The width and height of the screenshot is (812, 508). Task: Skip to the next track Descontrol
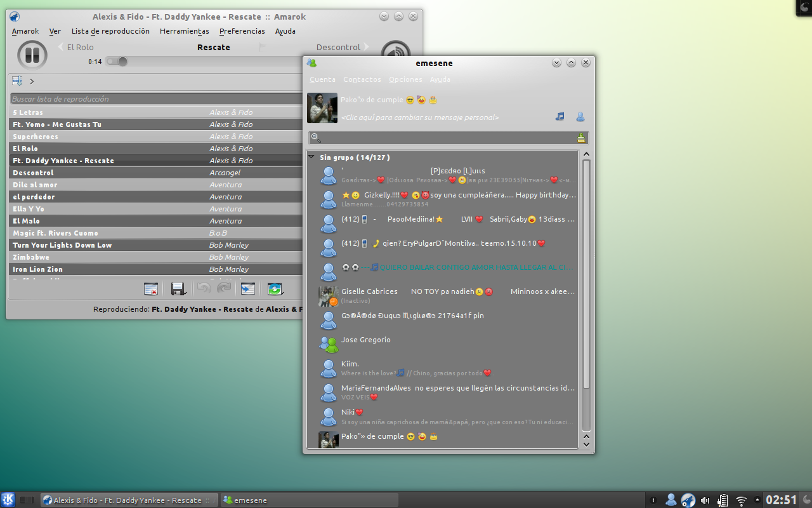tap(343, 47)
